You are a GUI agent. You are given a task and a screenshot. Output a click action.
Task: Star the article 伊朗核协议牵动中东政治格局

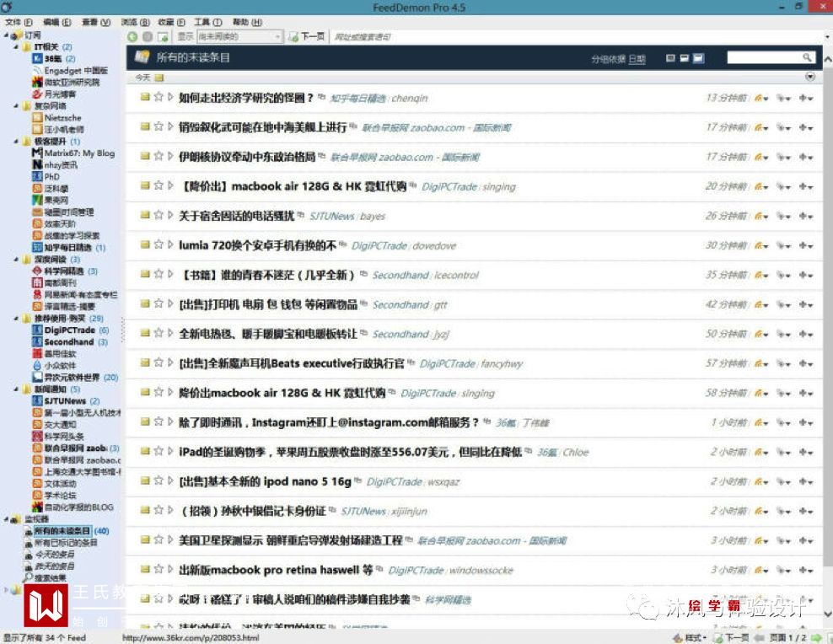coord(159,156)
